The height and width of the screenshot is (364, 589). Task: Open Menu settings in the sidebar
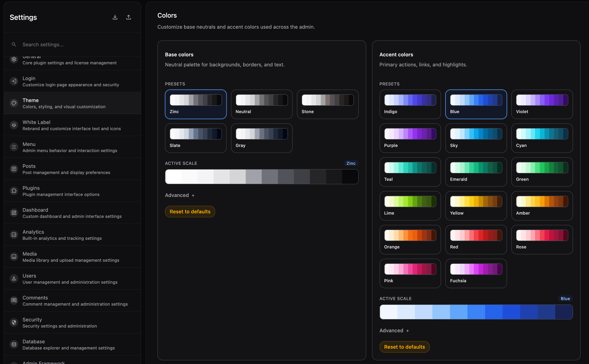click(72, 147)
